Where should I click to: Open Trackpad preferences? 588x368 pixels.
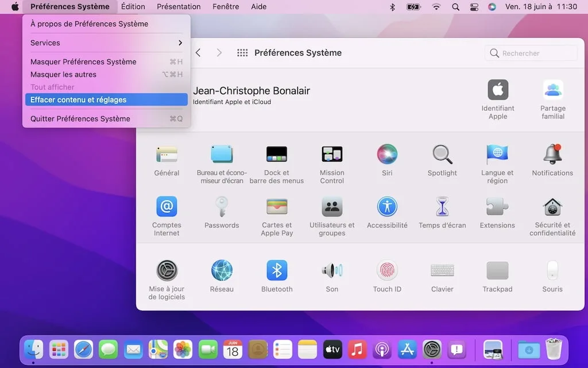point(497,277)
